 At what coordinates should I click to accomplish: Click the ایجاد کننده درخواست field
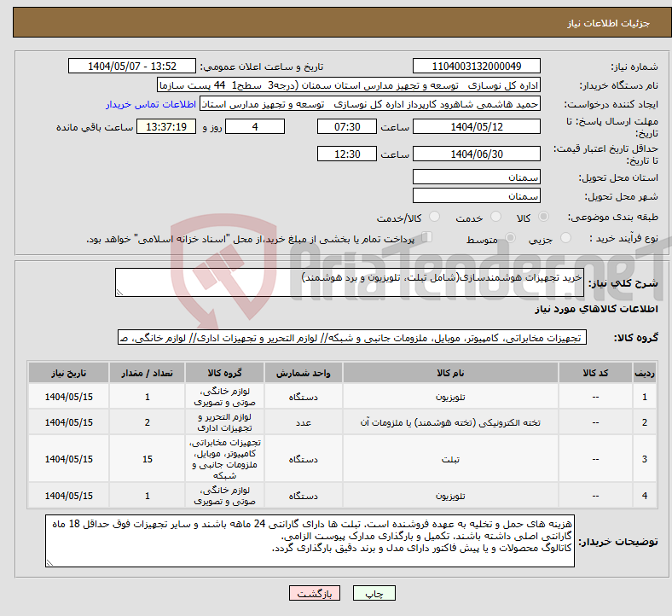370,104
